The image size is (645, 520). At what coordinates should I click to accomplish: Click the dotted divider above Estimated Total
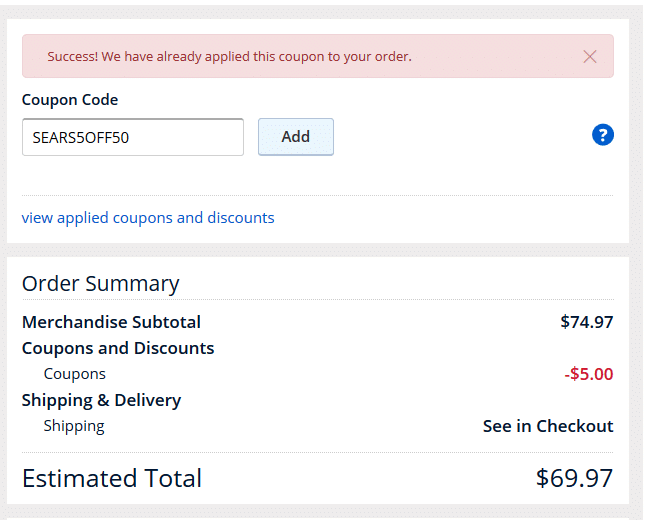coord(318,453)
